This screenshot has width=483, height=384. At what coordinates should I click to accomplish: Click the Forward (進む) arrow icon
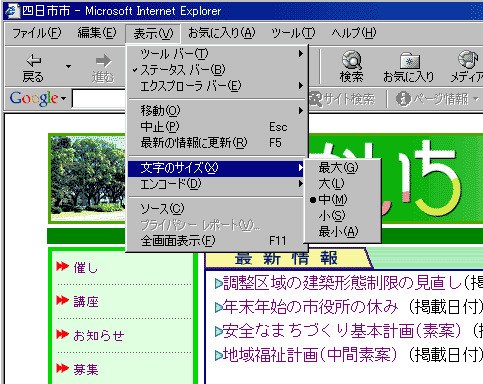[103, 61]
